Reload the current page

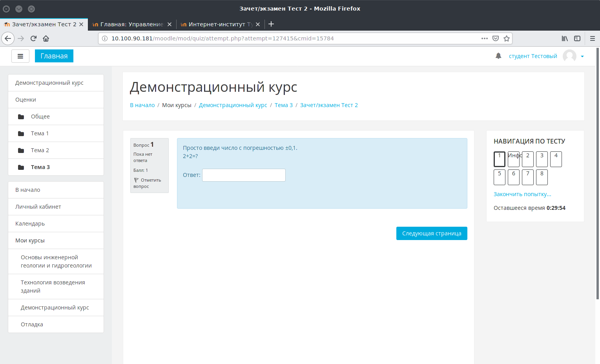click(x=33, y=38)
